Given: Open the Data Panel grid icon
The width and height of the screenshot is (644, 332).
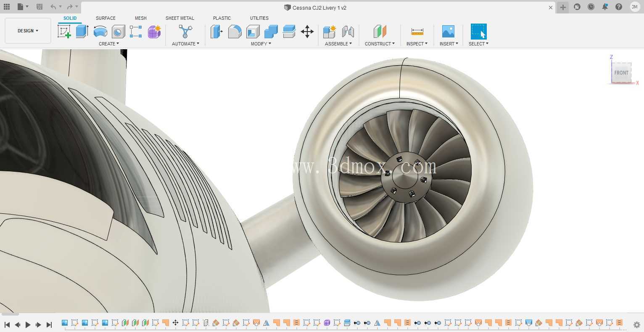Looking at the screenshot, I should 6,7.
